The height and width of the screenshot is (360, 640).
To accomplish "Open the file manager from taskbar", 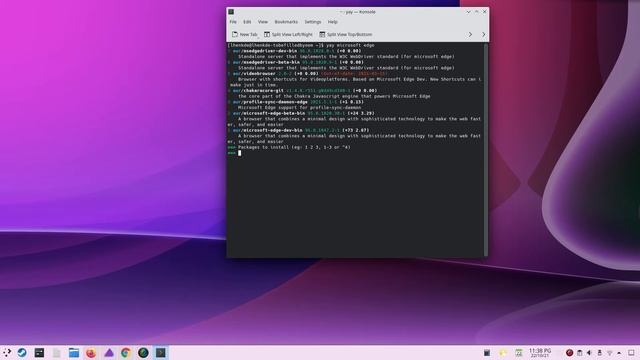I will (74, 353).
